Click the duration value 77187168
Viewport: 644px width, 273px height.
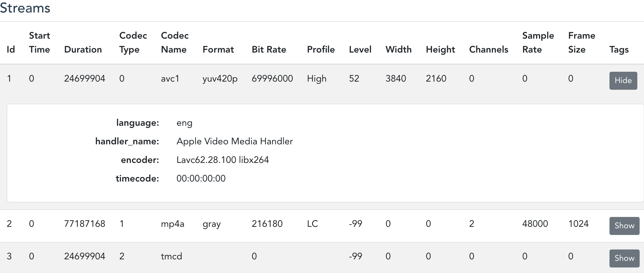[84, 224]
